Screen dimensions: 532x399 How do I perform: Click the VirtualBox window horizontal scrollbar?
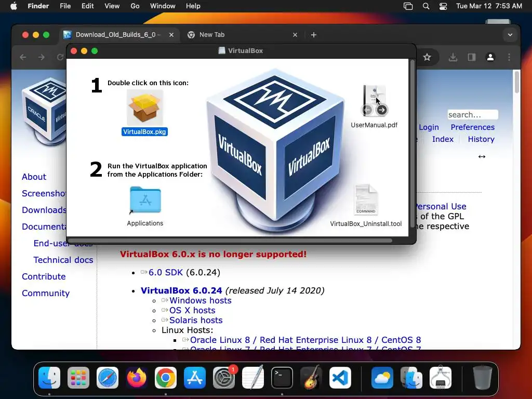[231, 241]
